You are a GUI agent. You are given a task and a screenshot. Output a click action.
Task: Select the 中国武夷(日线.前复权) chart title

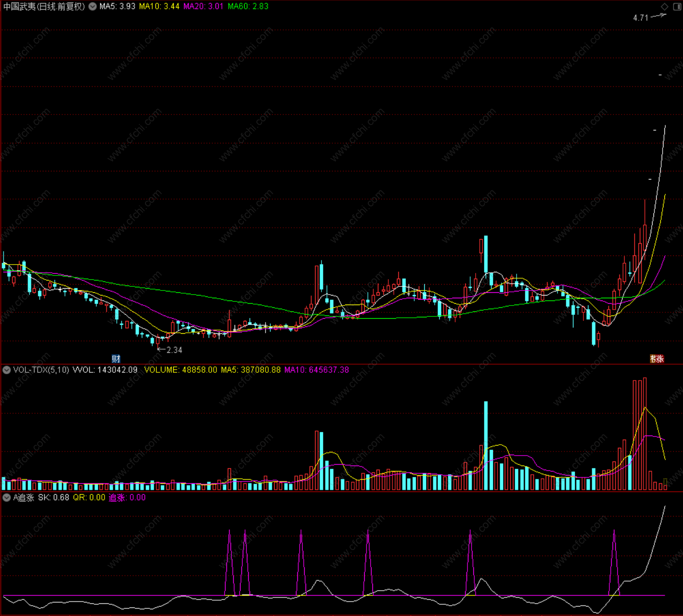44,6
